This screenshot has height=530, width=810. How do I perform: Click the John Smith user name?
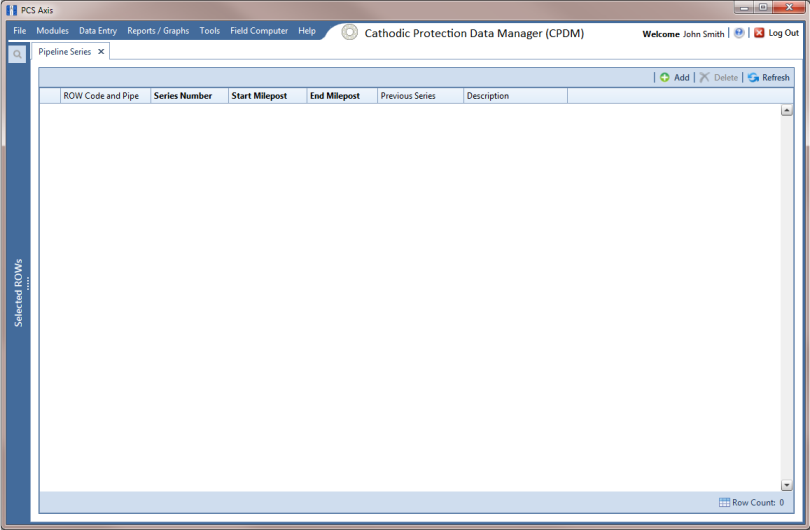(x=703, y=34)
